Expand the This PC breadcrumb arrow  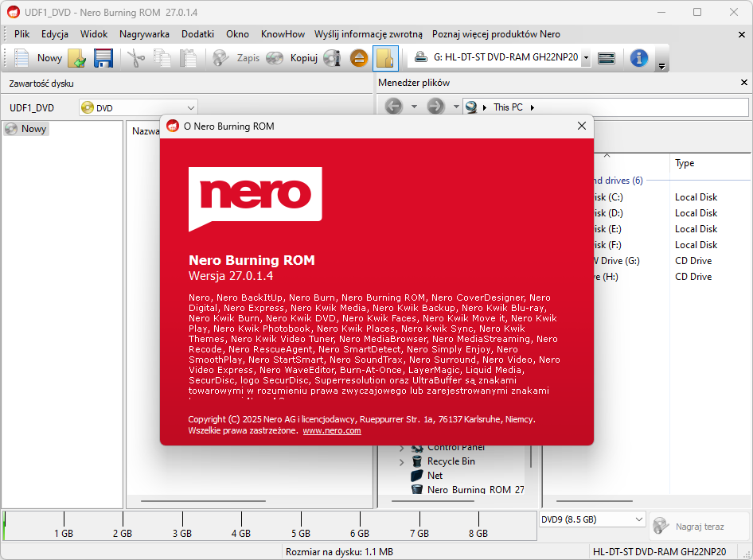(532, 107)
